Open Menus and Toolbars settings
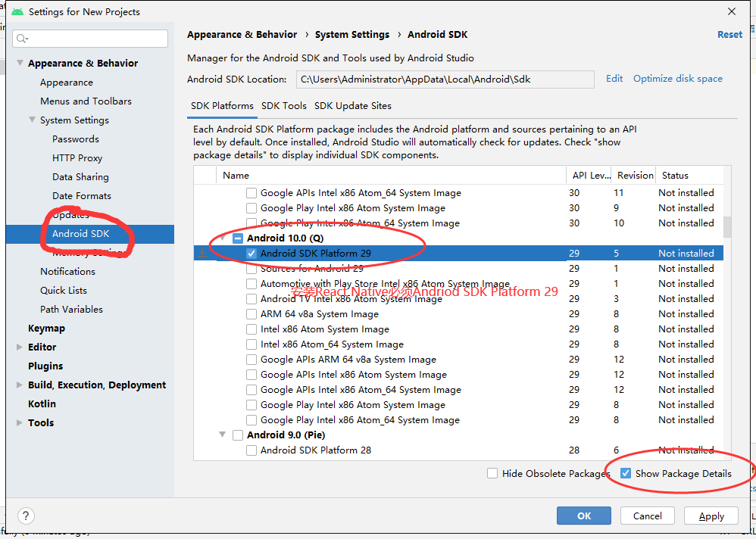The width and height of the screenshot is (756, 539). click(x=86, y=101)
